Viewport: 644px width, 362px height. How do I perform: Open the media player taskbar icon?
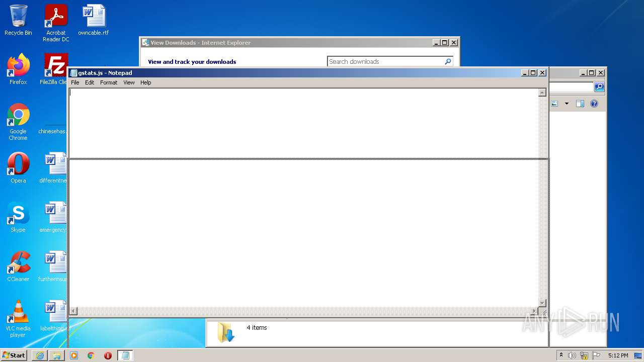coord(74,355)
